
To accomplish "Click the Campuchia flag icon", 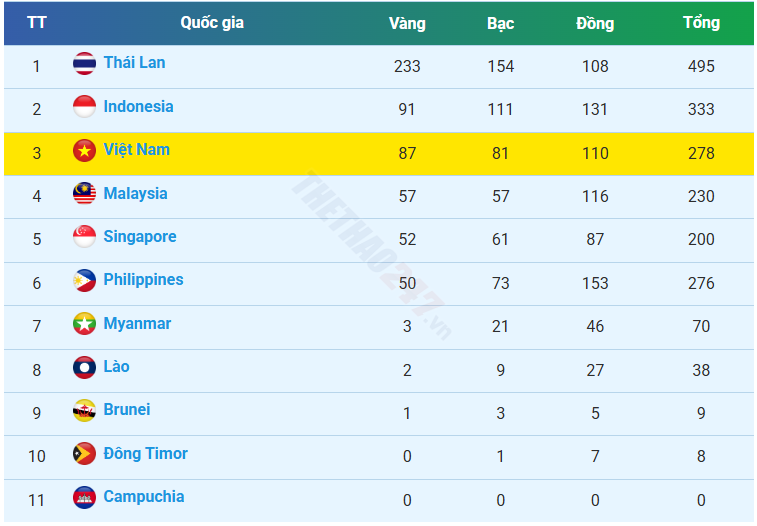I will pos(85,497).
